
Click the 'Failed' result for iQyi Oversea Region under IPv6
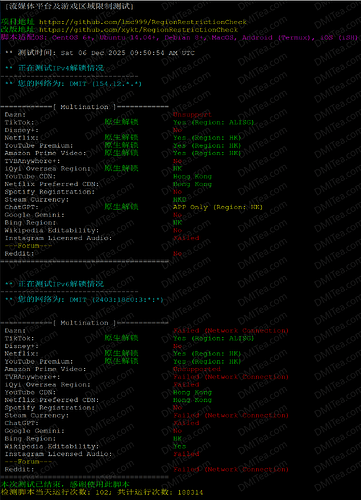186,385
